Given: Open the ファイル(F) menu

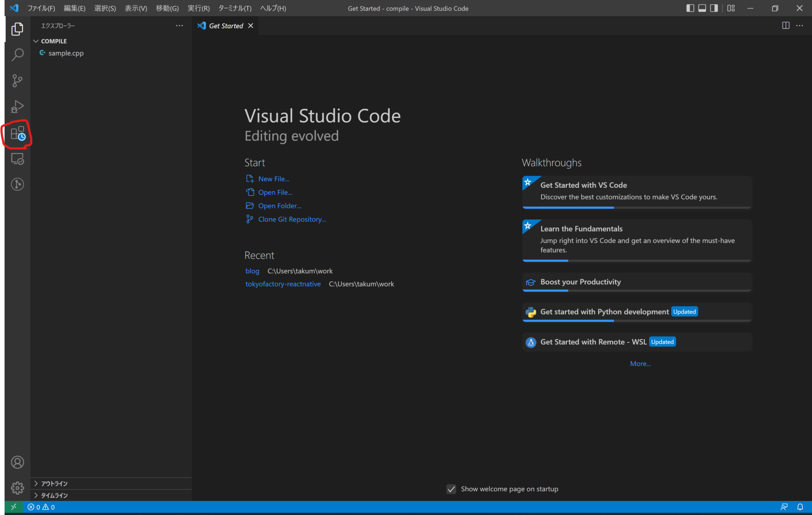Looking at the screenshot, I should (x=41, y=8).
